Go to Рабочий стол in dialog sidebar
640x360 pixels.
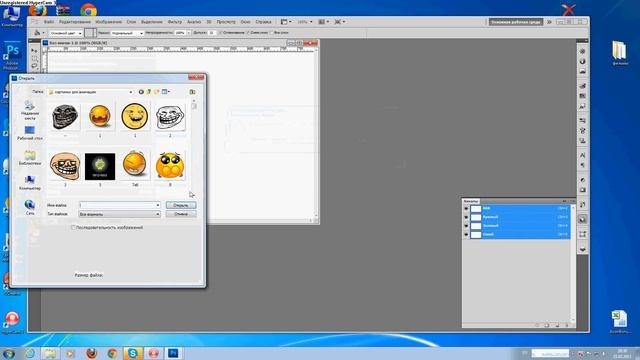click(x=30, y=133)
